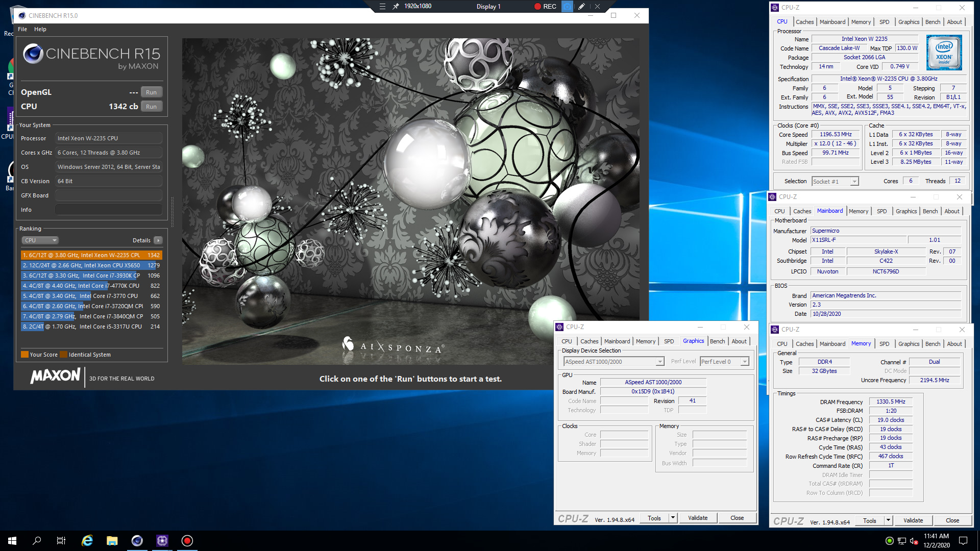Click the Intel Xeon logo in CPU-Z
Viewport: 980px width, 551px height.
tap(944, 52)
